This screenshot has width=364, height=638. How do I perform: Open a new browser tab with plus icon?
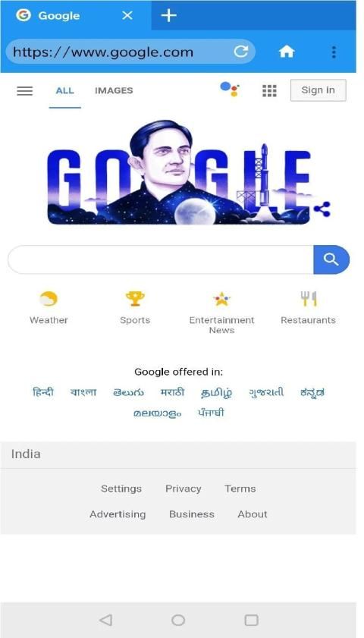[x=168, y=16]
